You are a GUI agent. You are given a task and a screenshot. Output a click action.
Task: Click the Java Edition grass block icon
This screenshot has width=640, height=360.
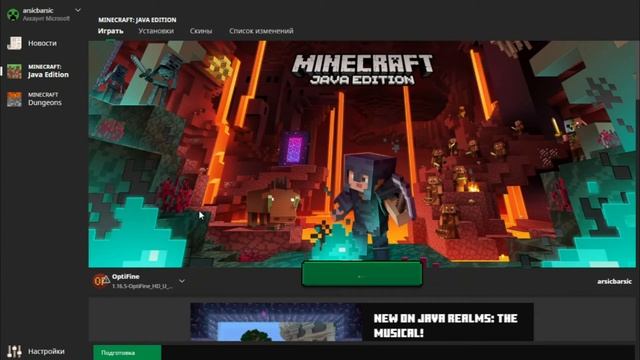pos(14,71)
